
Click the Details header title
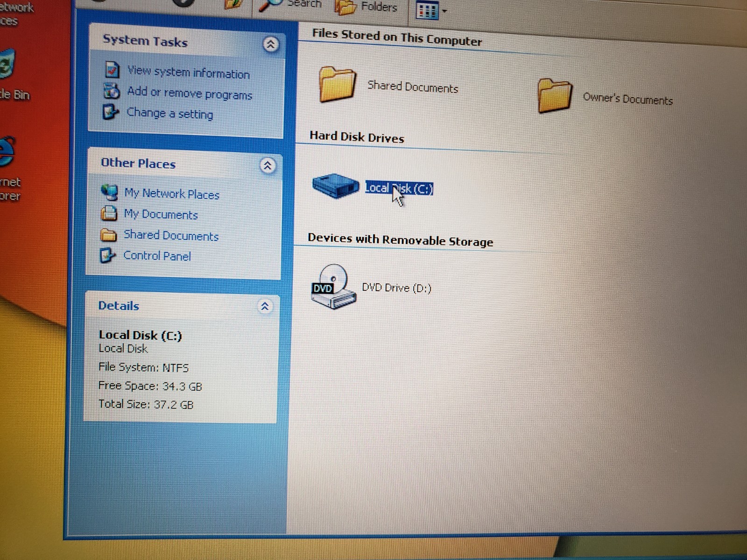[x=119, y=306]
